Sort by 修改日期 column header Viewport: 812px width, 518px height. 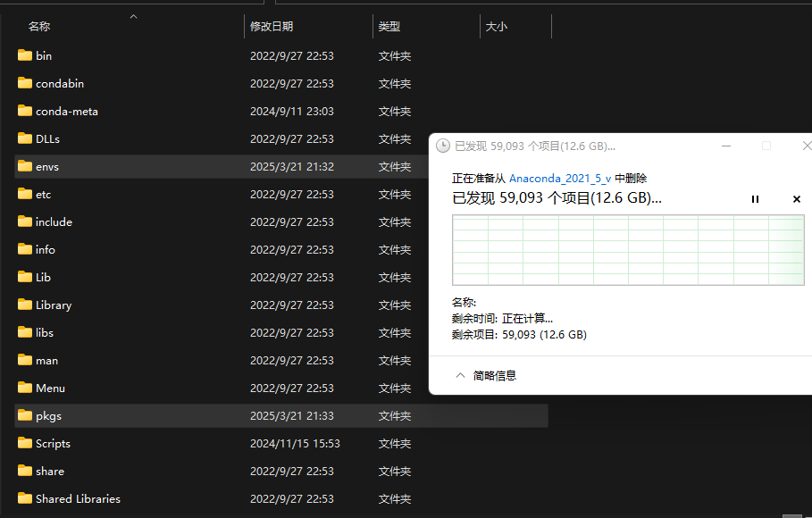point(272,27)
